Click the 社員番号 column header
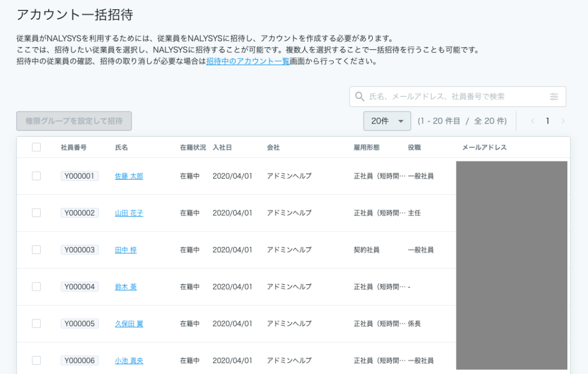This screenshot has height=374, width=588. point(74,148)
